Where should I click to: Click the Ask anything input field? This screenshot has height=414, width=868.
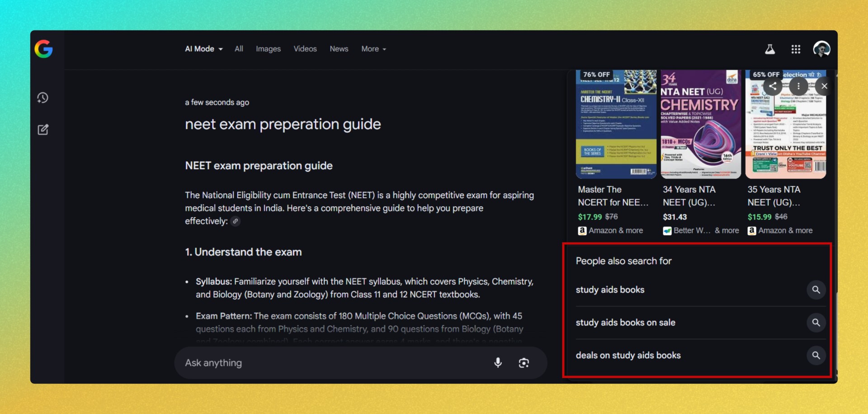(330, 363)
